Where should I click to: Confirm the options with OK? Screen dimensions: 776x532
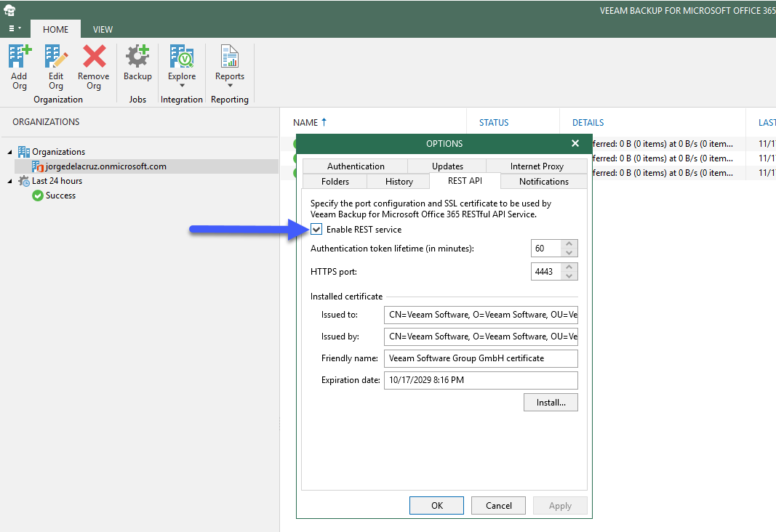[436, 505]
